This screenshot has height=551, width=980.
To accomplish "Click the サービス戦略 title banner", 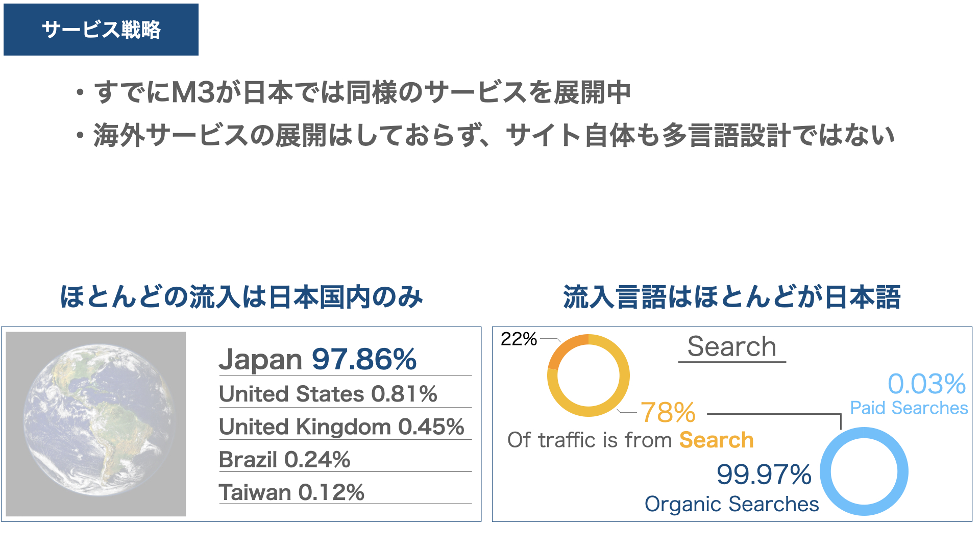I will [101, 30].
